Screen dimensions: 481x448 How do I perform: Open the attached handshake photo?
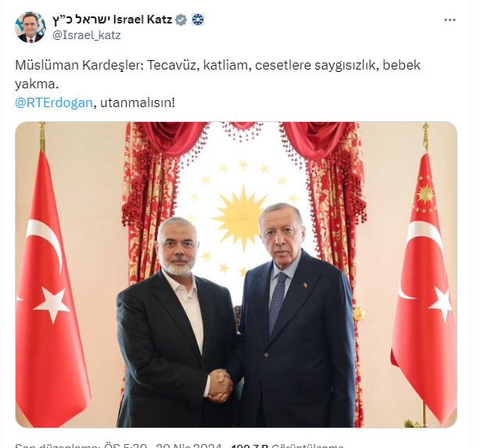(236, 274)
